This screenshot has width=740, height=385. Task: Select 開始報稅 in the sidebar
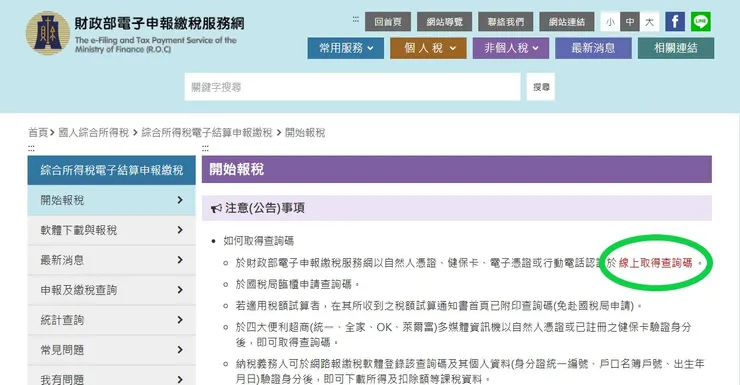click(111, 200)
